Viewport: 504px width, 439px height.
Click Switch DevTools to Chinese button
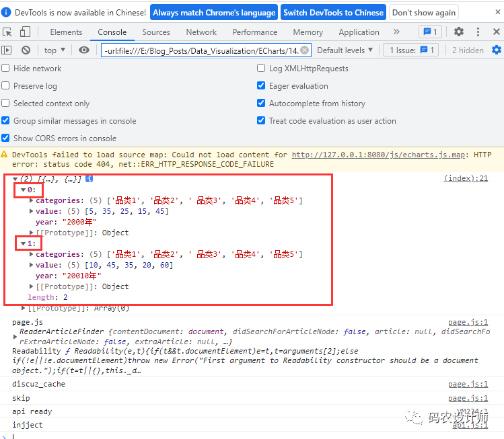pos(333,12)
